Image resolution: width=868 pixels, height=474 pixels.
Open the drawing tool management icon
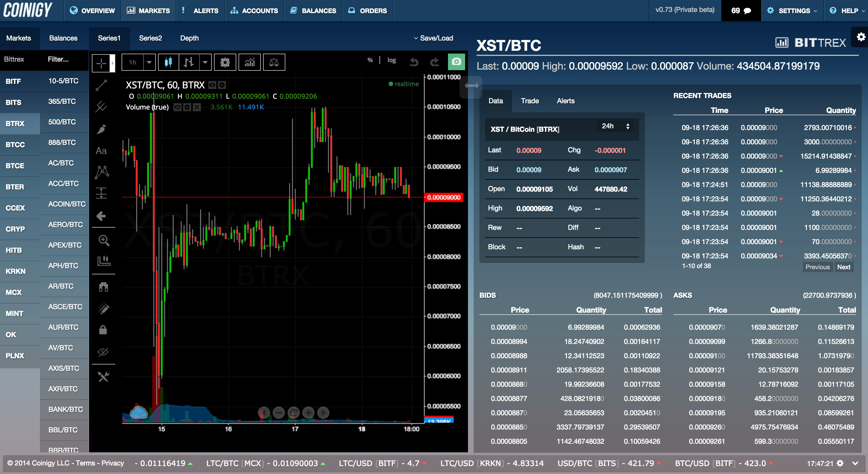[x=104, y=377]
